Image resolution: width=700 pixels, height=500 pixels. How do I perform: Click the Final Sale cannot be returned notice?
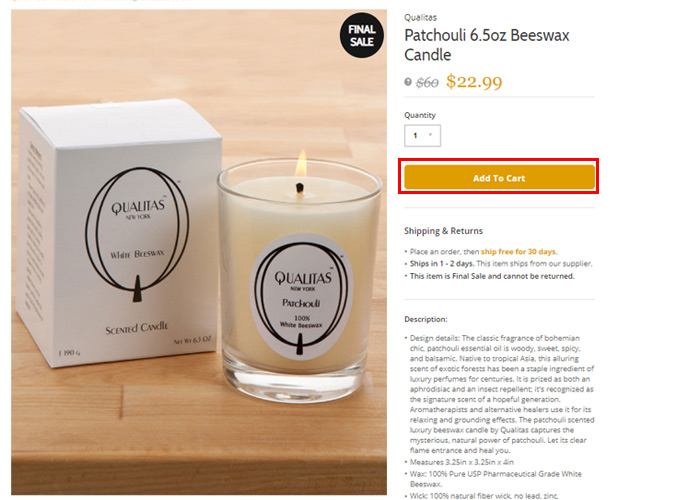click(x=492, y=276)
